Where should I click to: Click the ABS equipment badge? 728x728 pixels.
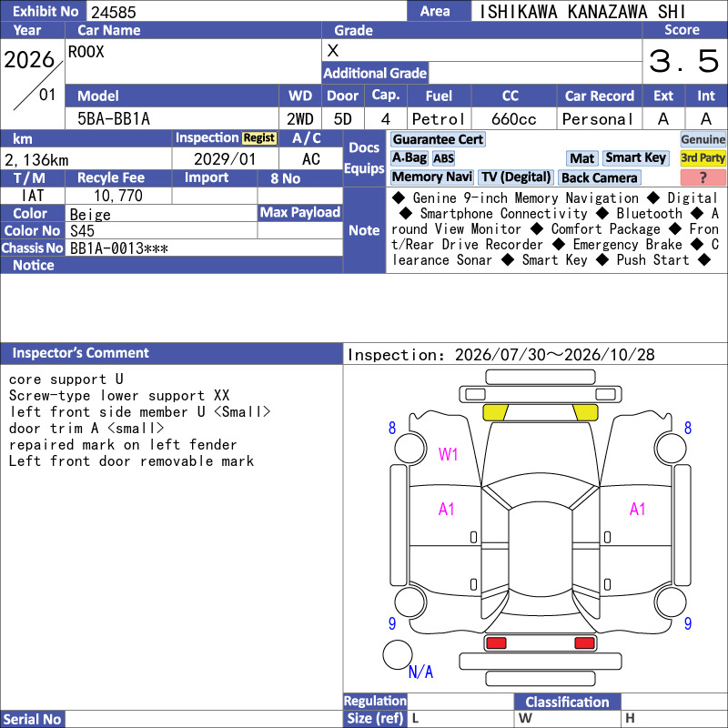point(443,158)
